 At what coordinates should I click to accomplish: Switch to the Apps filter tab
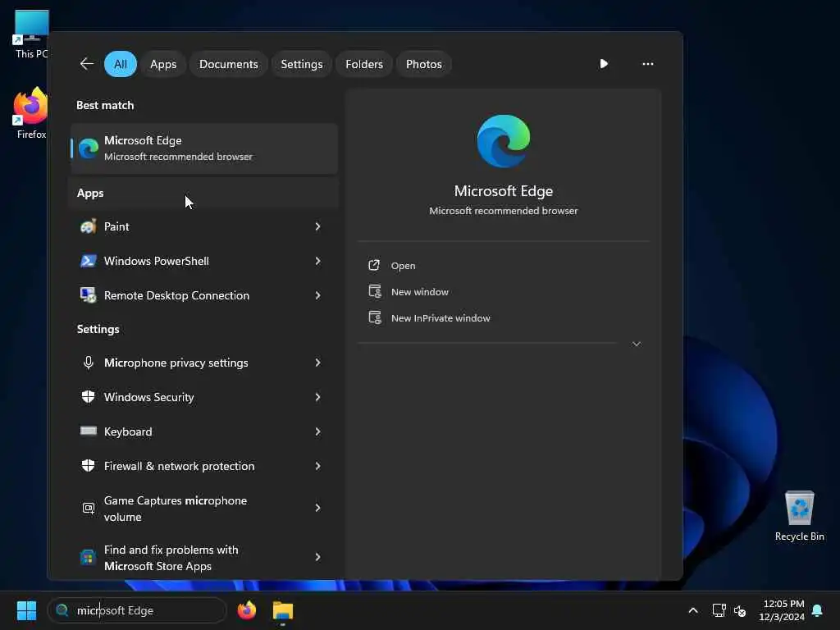click(163, 64)
